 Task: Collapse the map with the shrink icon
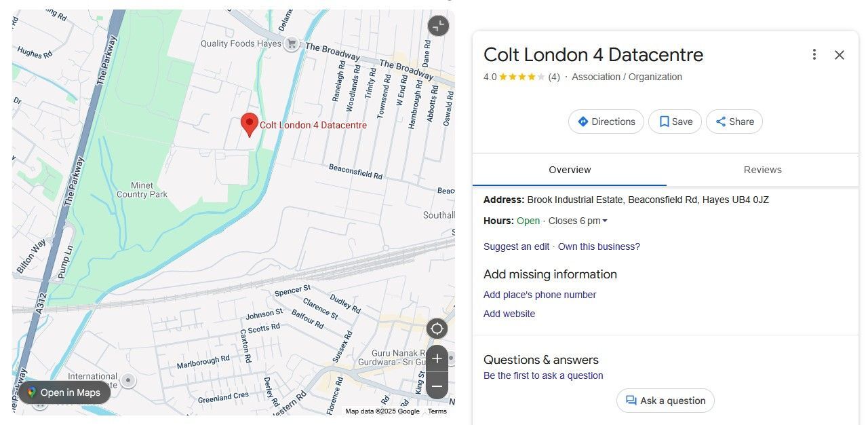point(438,26)
